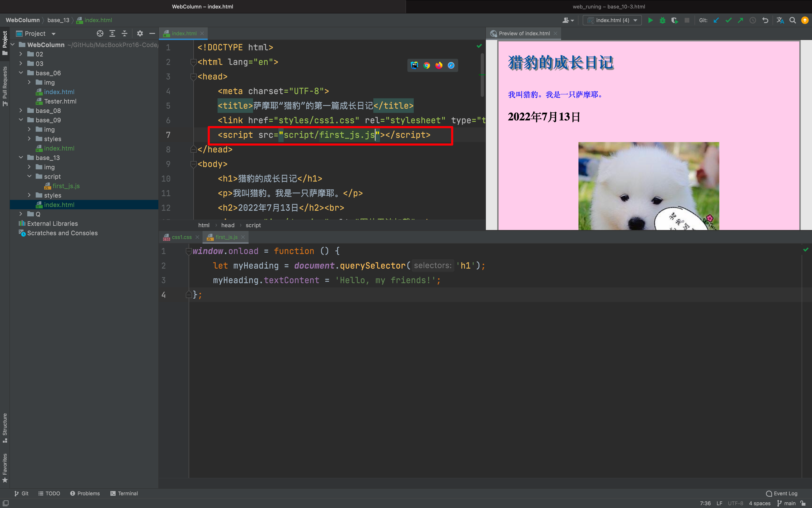Close the first_js.js tab
Image resolution: width=812 pixels, height=508 pixels.
[x=243, y=237]
